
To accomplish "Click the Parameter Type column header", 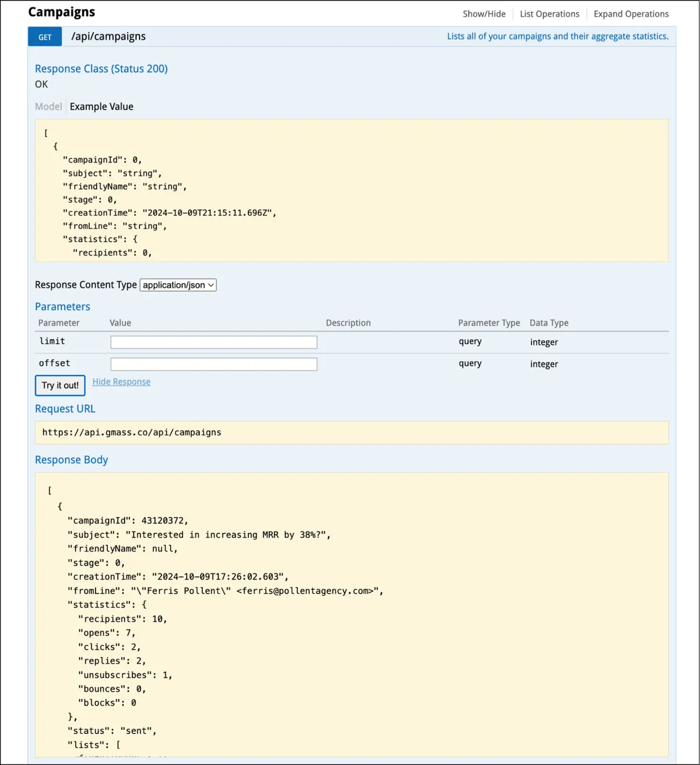I will 489,323.
